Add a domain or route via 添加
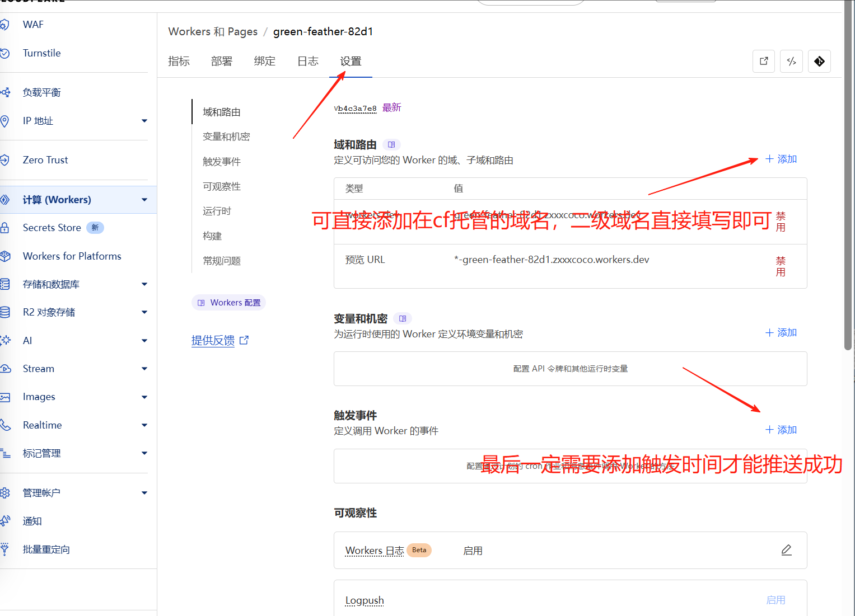Viewport: 855px width, 616px height. (x=781, y=159)
